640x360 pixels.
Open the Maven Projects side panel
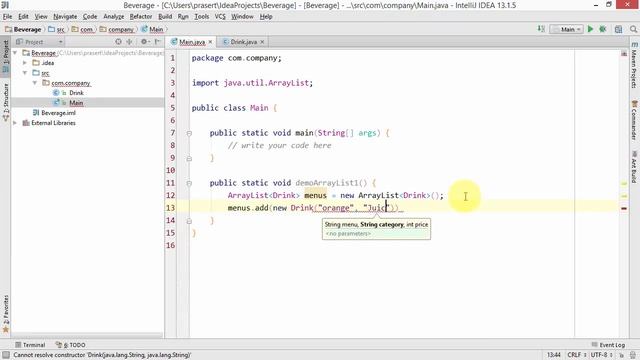point(634,65)
